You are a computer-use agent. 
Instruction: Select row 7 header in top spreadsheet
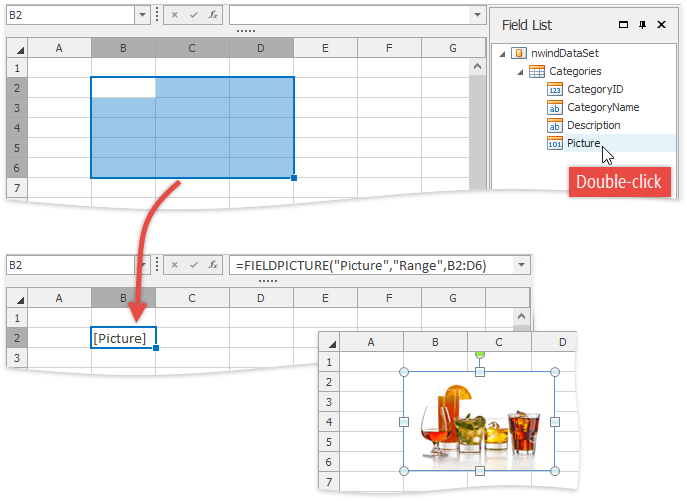pyautogui.click(x=17, y=188)
